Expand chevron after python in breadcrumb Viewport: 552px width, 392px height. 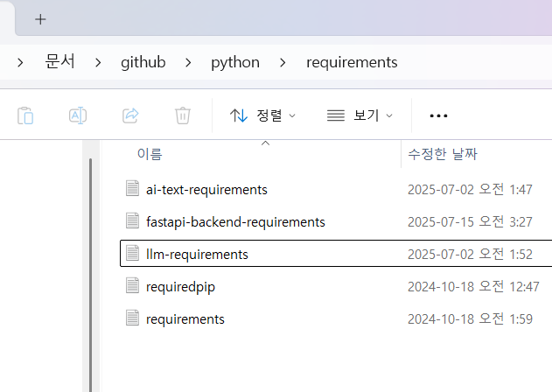[282, 63]
